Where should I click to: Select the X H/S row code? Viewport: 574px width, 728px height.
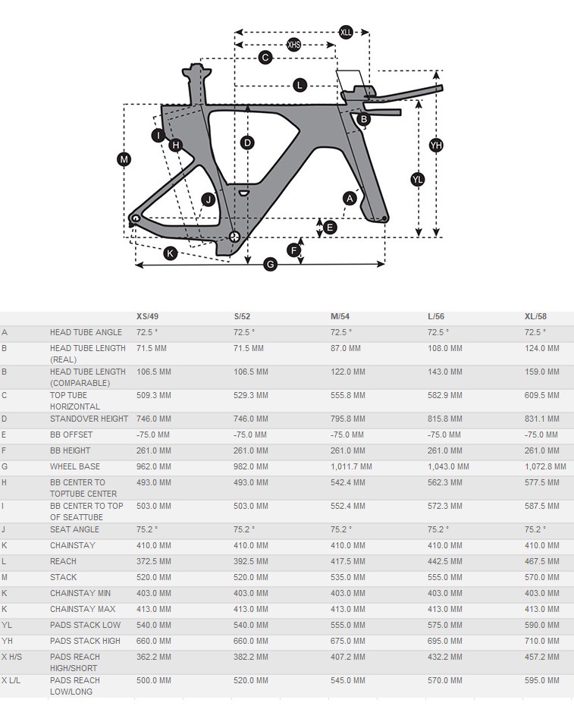[11, 657]
